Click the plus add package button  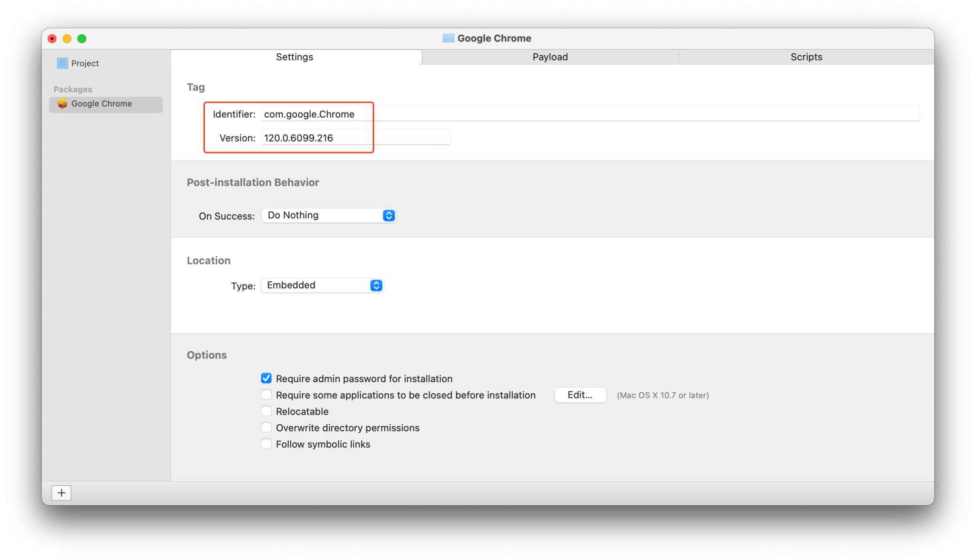[61, 493]
